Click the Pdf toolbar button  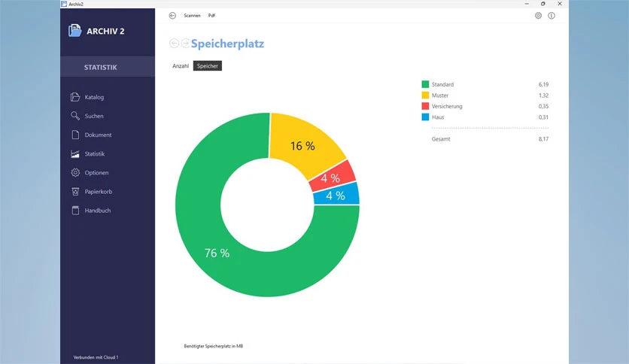(211, 16)
